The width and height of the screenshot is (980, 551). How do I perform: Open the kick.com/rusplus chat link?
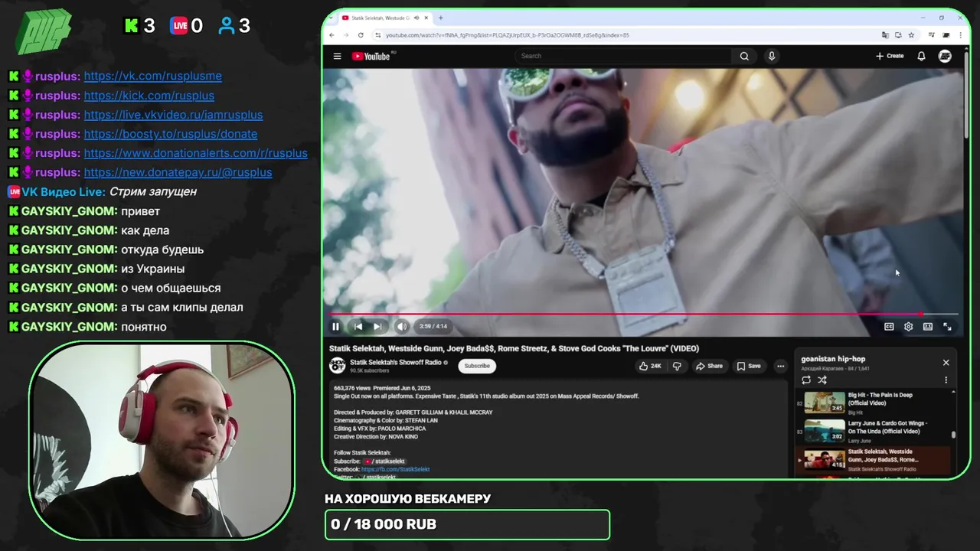[x=149, y=96]
